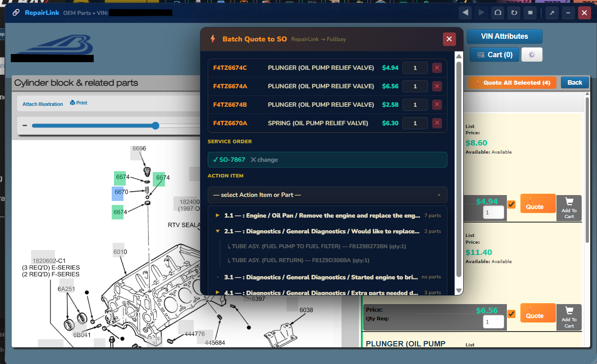
Task: Uncheck the checkbox for the $6.56 part
Action: click(511, 314)
